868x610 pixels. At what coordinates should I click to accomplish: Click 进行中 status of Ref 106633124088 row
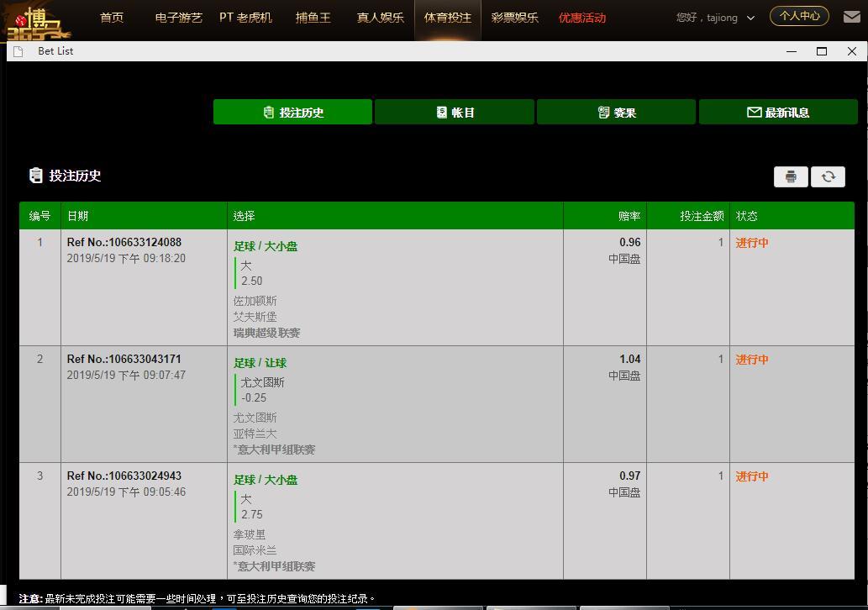[x=752, y=243]
